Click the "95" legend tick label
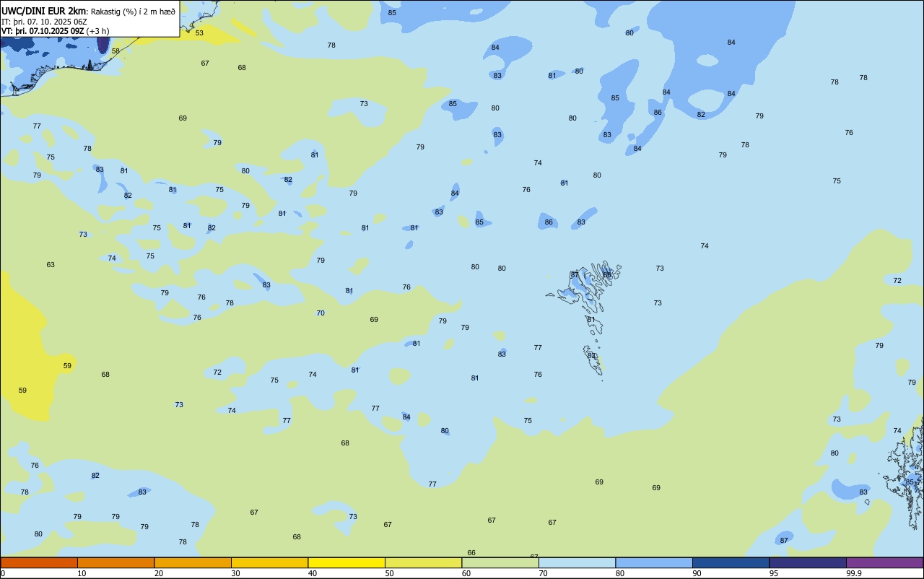The image size is (924, 579). coord(774,573)
